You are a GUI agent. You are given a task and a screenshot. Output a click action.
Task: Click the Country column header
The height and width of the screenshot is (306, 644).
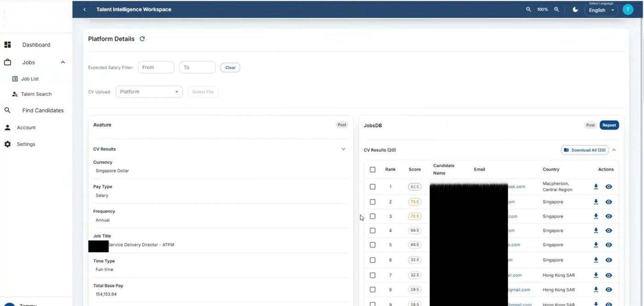point(551,169)
